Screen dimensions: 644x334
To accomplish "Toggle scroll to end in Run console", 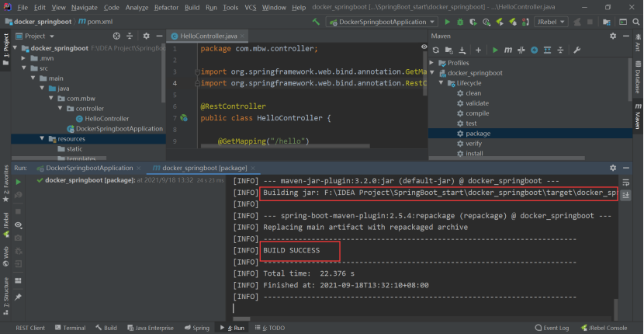I will tap(625, 195).
